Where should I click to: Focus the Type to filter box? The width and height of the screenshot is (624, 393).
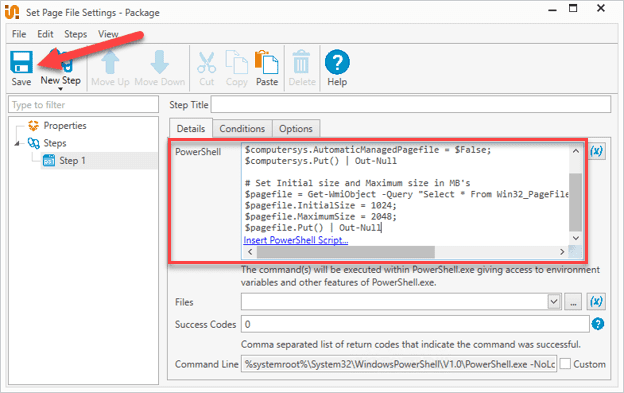83,105
